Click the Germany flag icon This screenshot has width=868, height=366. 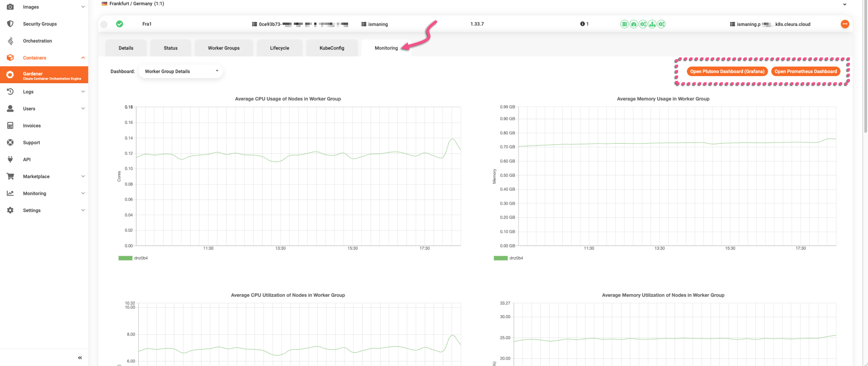[x=104, y=4]
